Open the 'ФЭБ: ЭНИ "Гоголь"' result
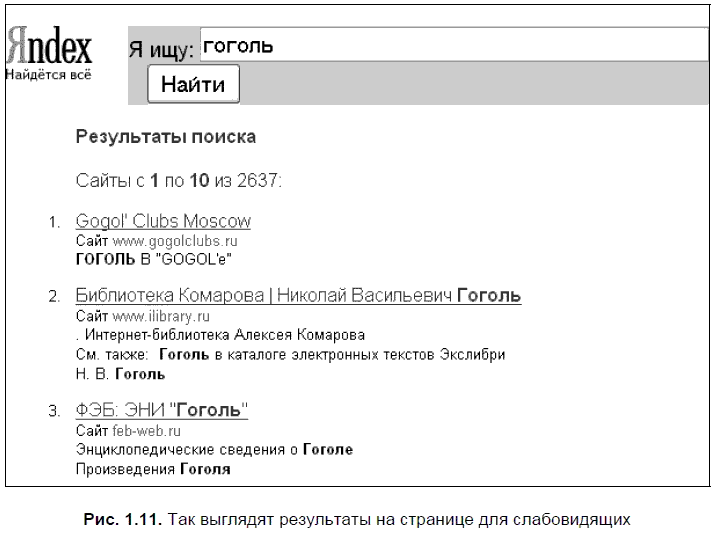Image resolution: width=717 pixels, height=537 pixels. tap(161, 411)
